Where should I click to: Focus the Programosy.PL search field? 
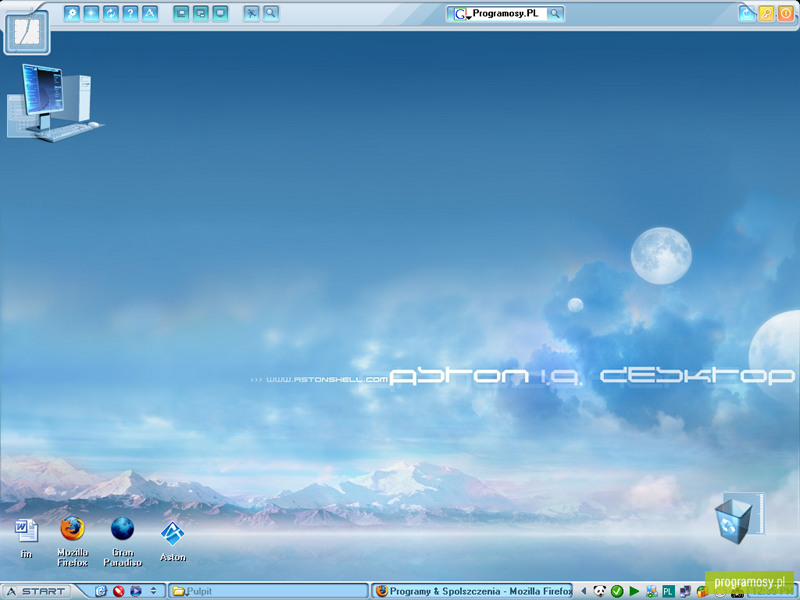coord(508,14)
